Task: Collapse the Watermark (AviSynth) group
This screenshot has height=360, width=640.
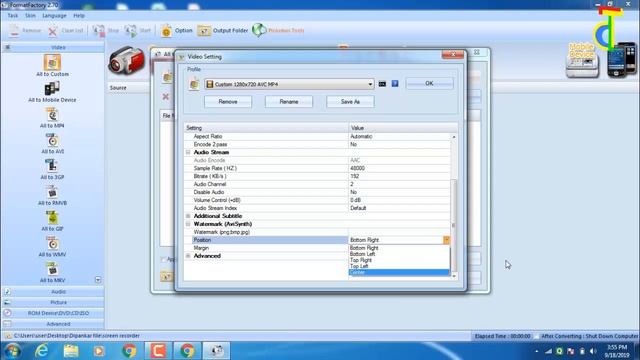Action: click(x=188, y=224)
